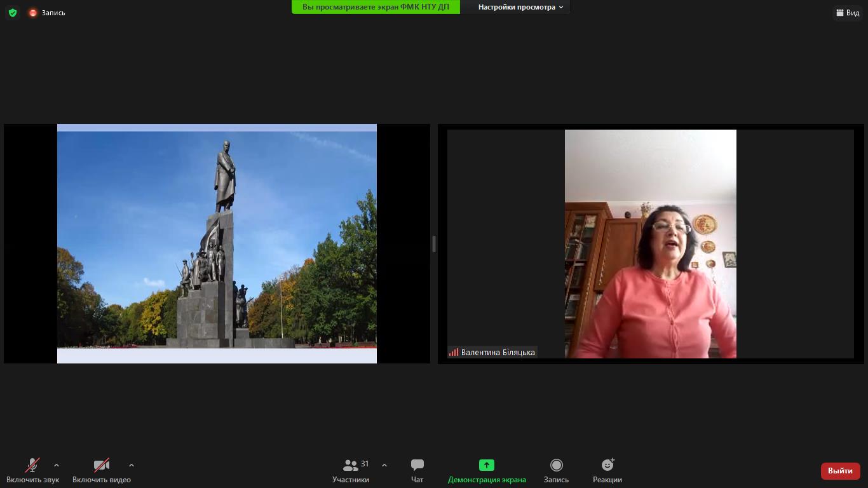The width and height of the screenshot is (868, 488).
Task: Open the Chat panel
Action: click(417, 466)
